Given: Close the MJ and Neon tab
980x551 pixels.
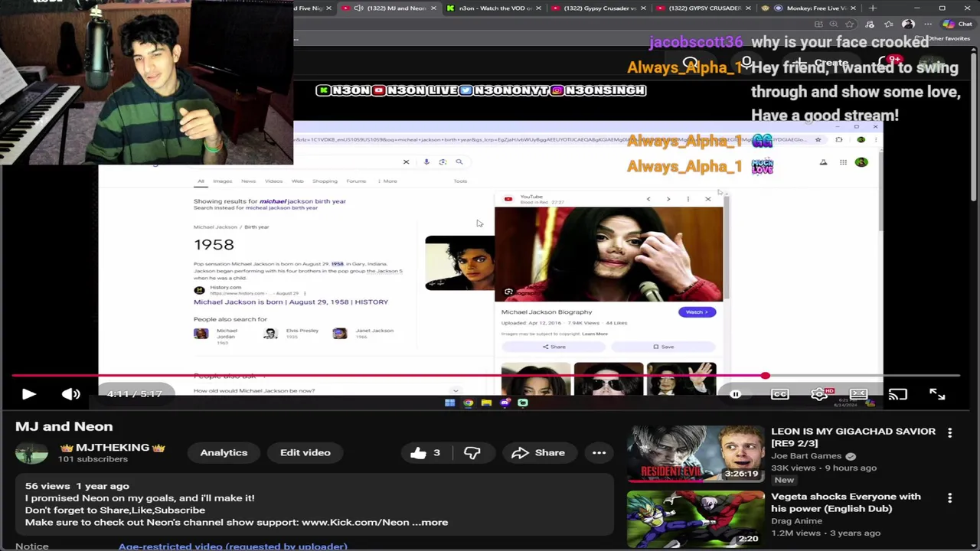Looking at the screenshot, I should [433, 8].
